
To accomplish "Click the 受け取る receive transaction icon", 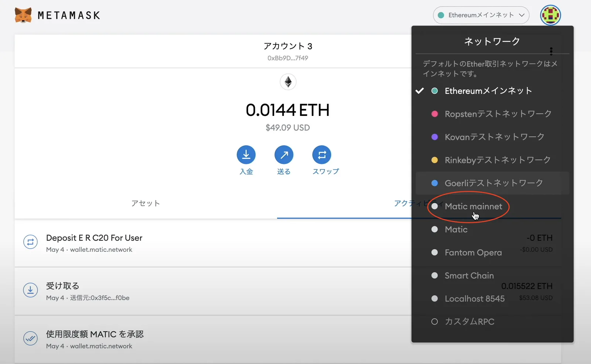I will click(30, 291).
